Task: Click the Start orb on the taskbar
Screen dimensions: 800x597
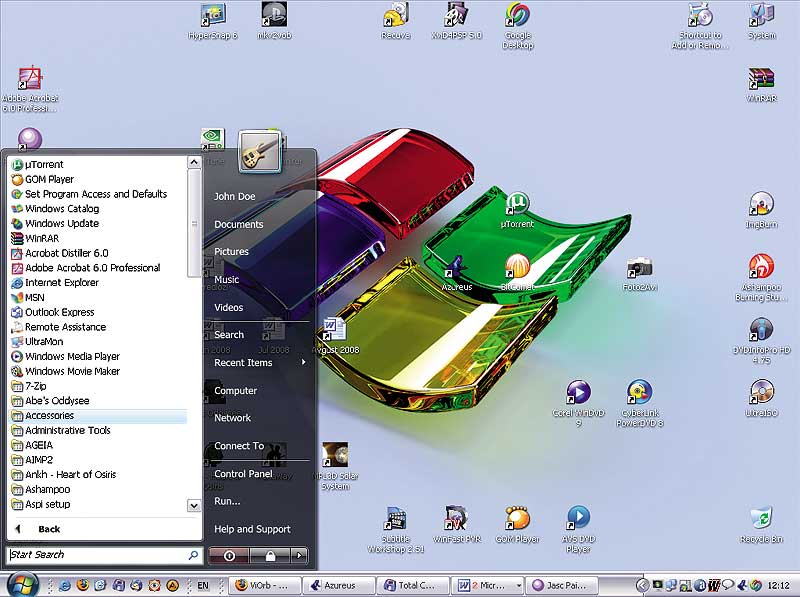Action: [21, 585]
